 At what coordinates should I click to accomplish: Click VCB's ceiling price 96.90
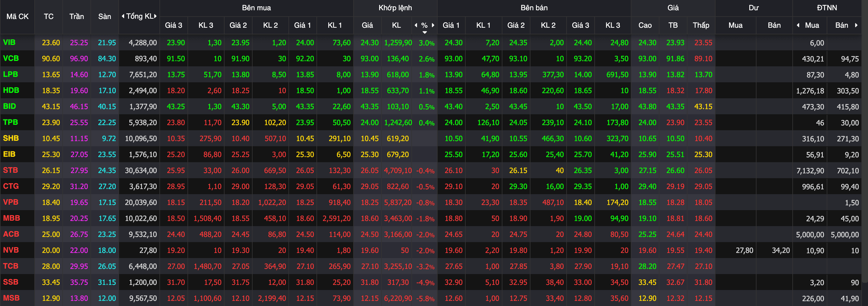click(x=79, y=59)
